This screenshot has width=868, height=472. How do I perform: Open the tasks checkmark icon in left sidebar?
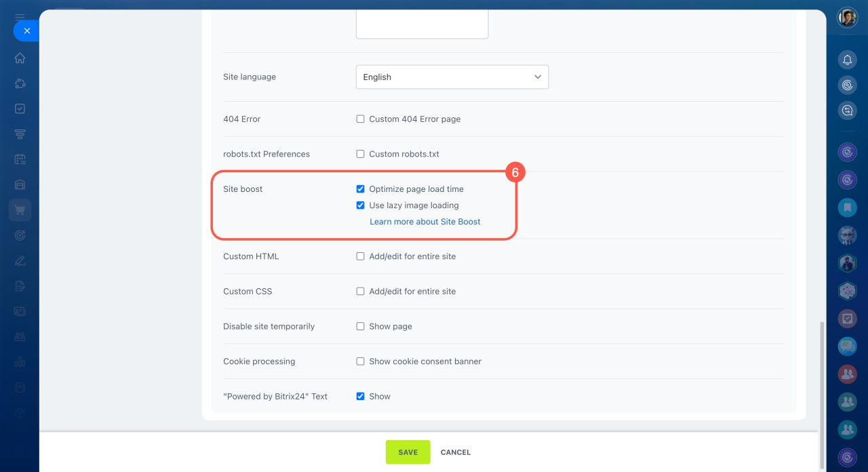tap(20, 109)
